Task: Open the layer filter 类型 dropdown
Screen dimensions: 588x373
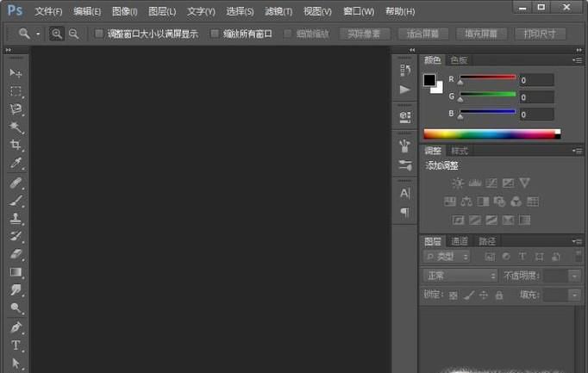Action: coord(447,257)
